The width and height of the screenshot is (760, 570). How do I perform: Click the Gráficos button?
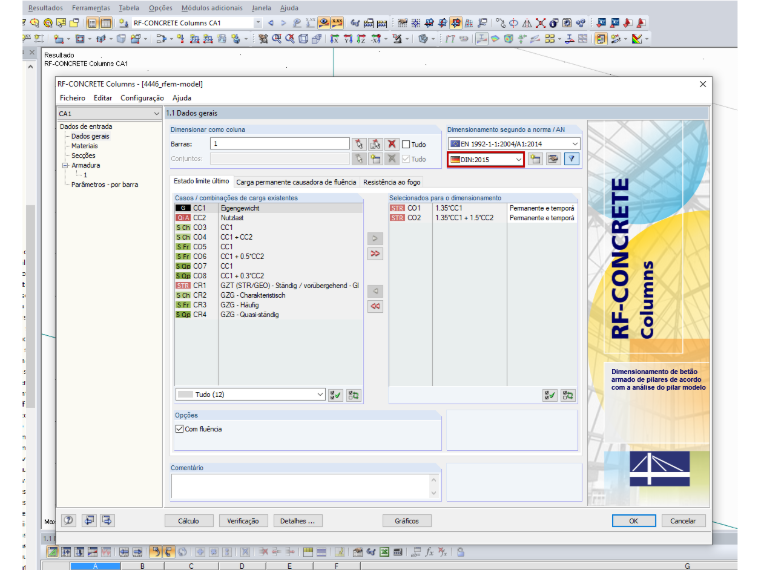click(x=407, y=521)
